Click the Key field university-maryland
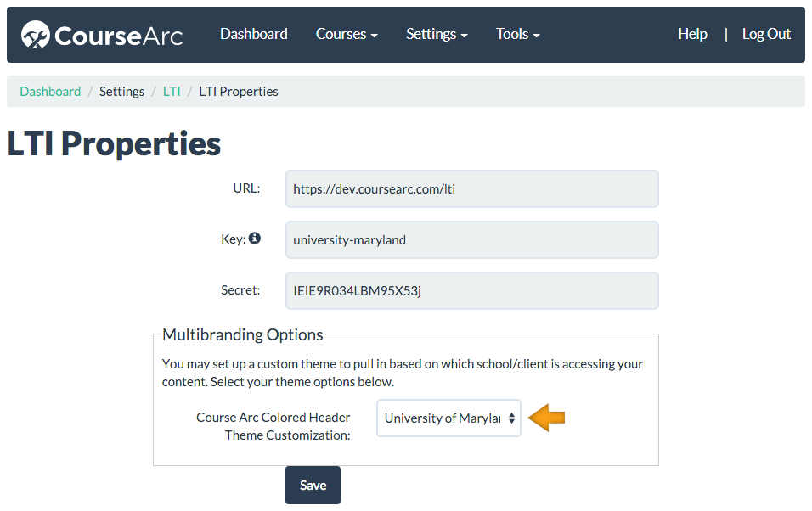Viewport: 812px width, 511px height. [471, 239]
